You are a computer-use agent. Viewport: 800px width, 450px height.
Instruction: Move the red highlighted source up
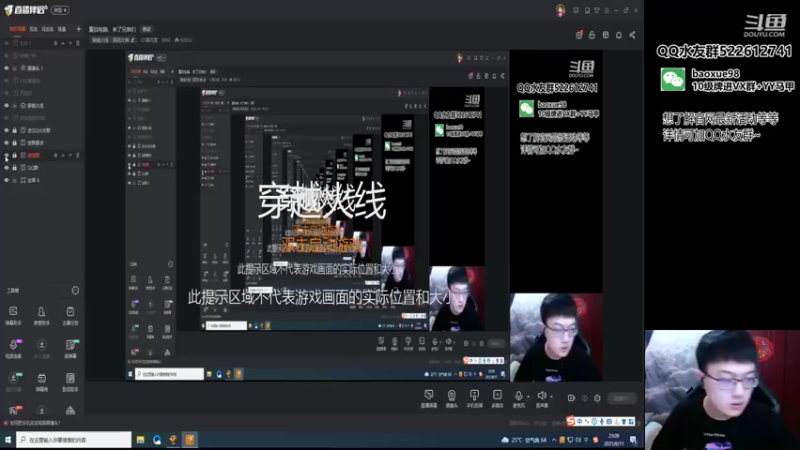[x=63, y=155]
